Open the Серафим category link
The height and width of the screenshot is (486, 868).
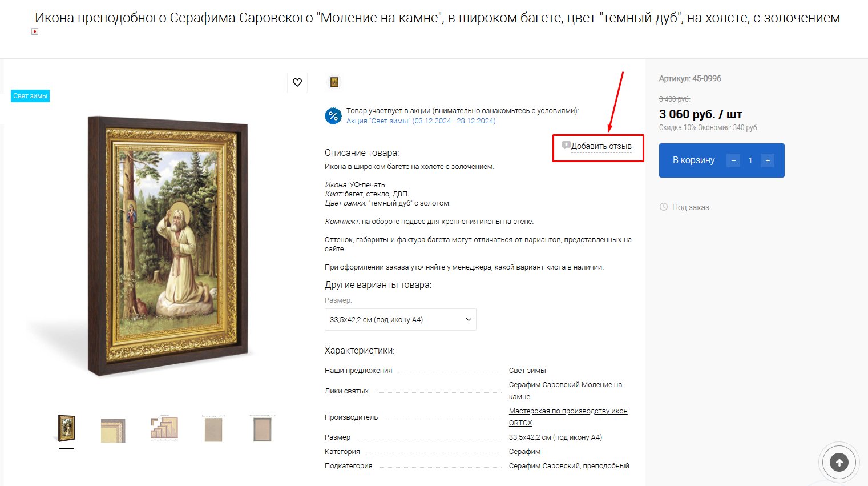click(x=524, y=452)
